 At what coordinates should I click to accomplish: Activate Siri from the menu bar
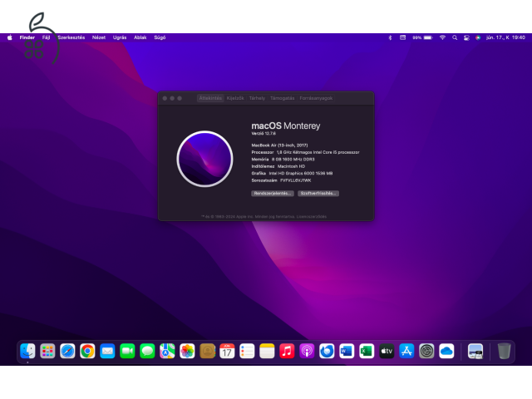tap(478, 37)
